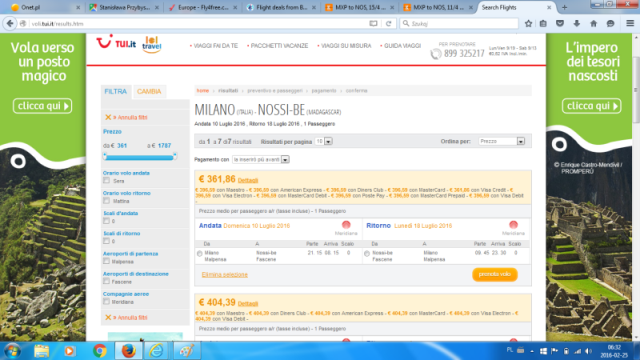
Task: Switch to the Onet.pl tab
Action: coord(45,7)
